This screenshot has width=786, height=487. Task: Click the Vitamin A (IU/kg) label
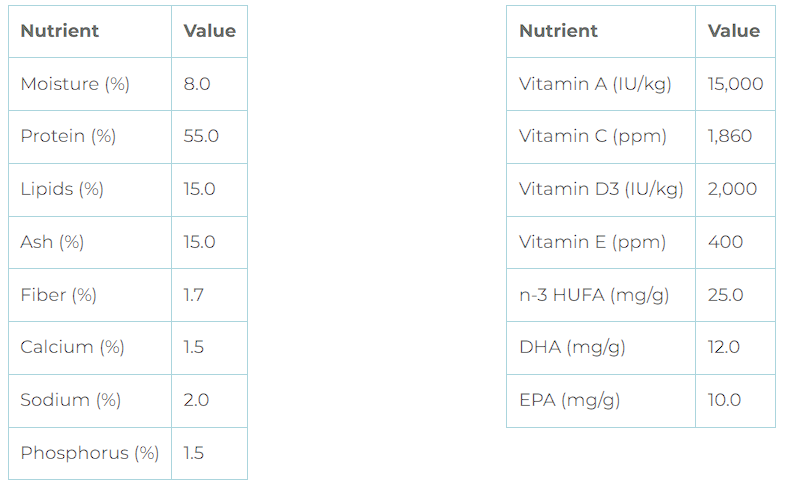(x=595, y=84)
